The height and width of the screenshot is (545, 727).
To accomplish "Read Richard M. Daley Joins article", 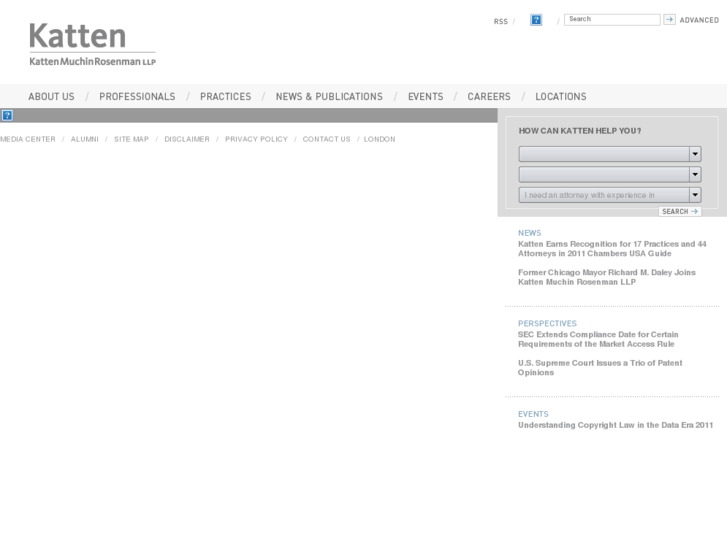I will click(606, 277).
